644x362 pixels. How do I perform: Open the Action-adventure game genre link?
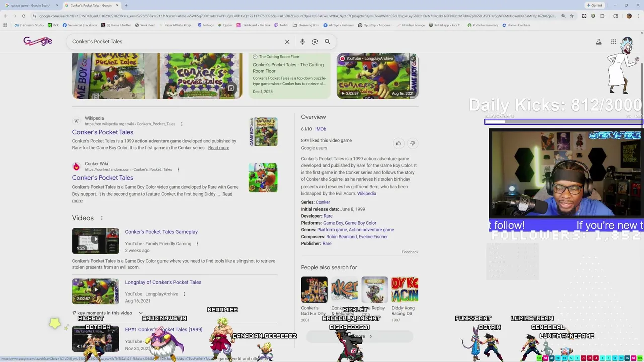coord(372,230)
